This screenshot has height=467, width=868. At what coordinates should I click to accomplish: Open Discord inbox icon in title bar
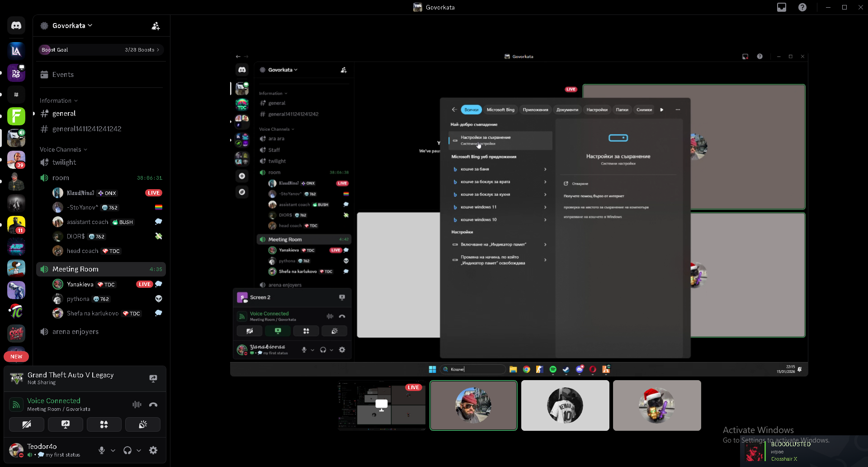(x=782, y=7)
